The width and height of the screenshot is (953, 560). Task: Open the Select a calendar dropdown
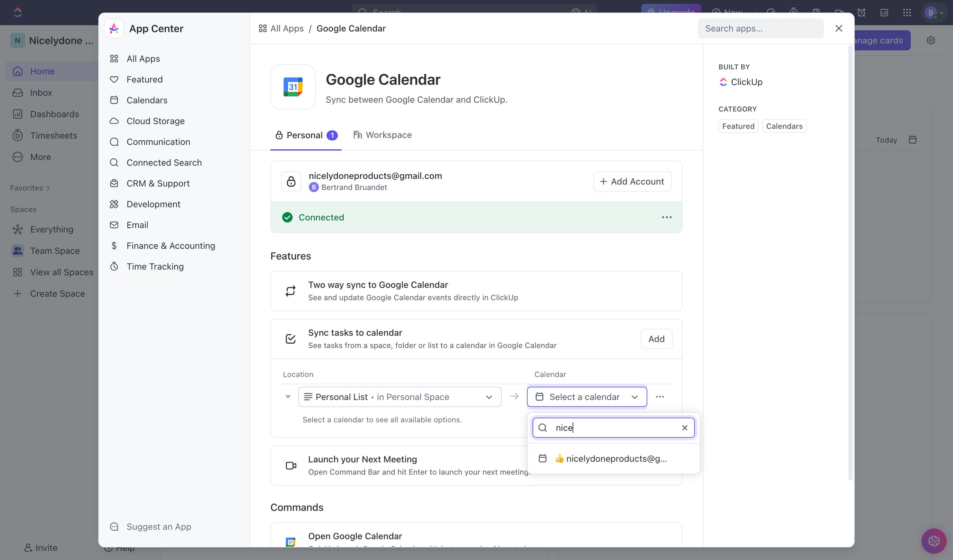click(x=587, y=397)
